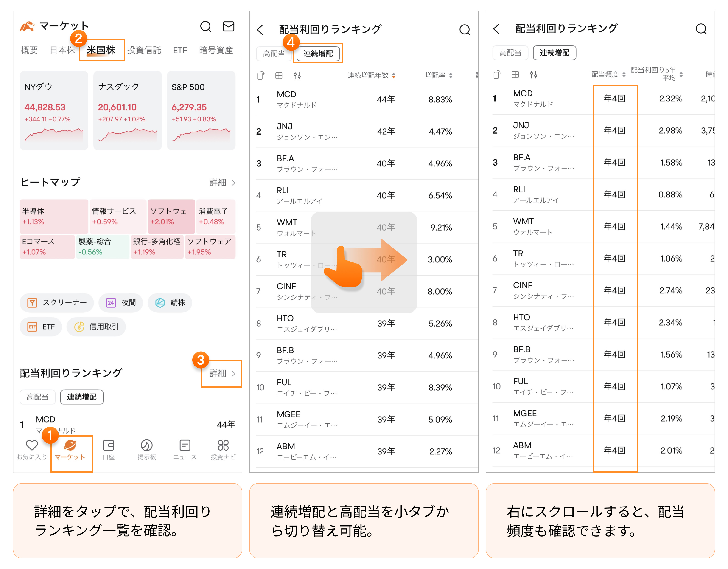Open the ナスダック index card
Image resolution: width=728 pixels, height=569 pixels.
[127, 110]
